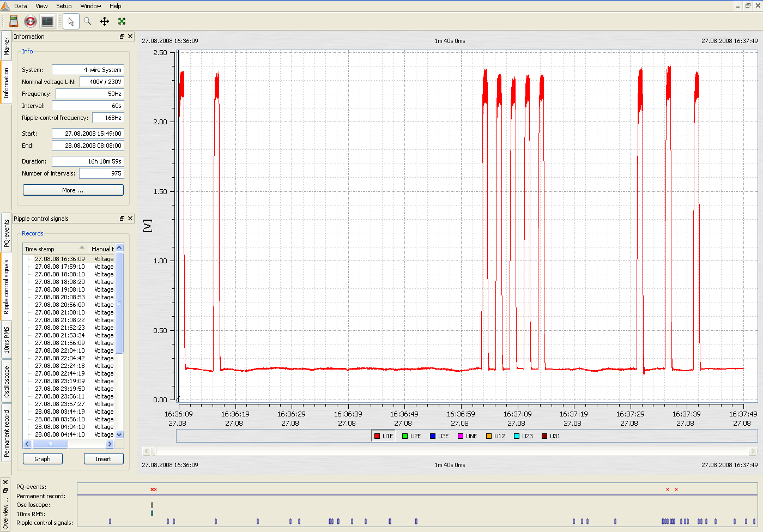
Task: Click records list scroll left arrow
Action: click(x=27, y=444)
